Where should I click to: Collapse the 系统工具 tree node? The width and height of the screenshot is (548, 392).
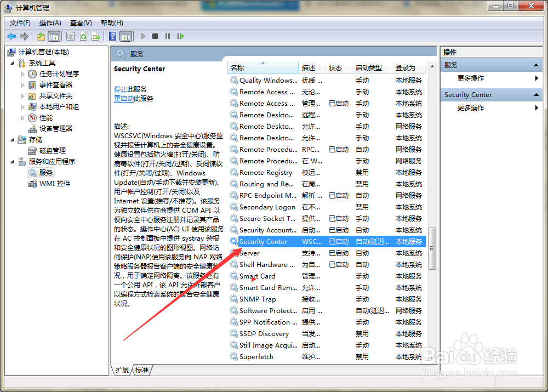[x=12, y=63]
